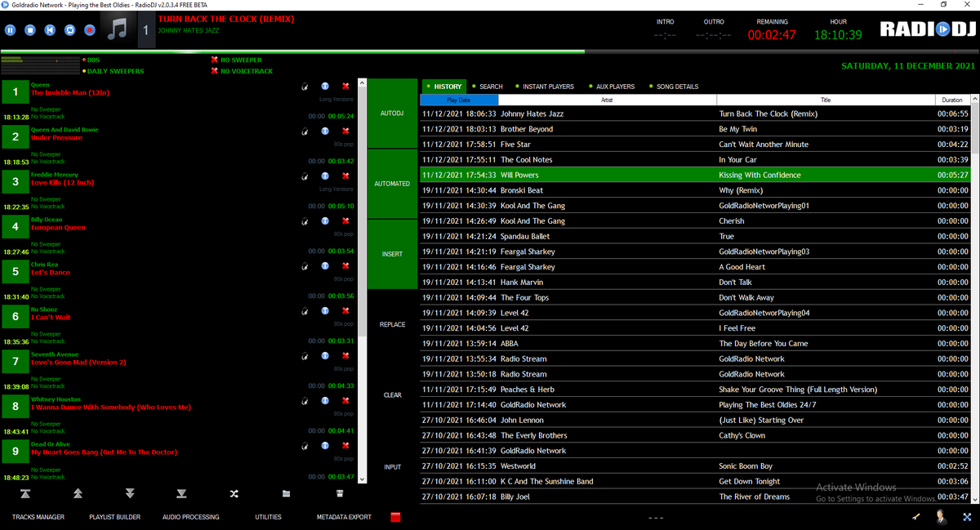
Task: Show info for Whitney Houston track
Action: click(x=325, y=401)
